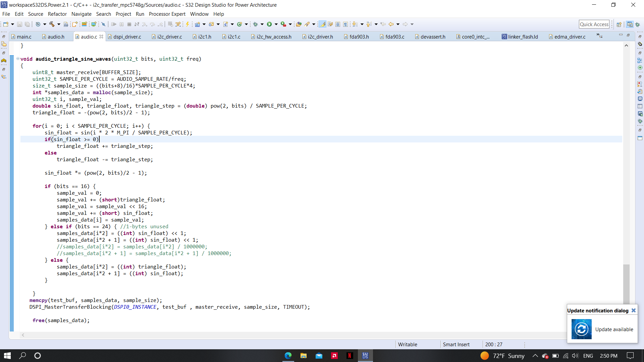The height and width of the screenshot is (362, 644).
Task: Click the New file wizard icon
Action: tap(6, 24)
